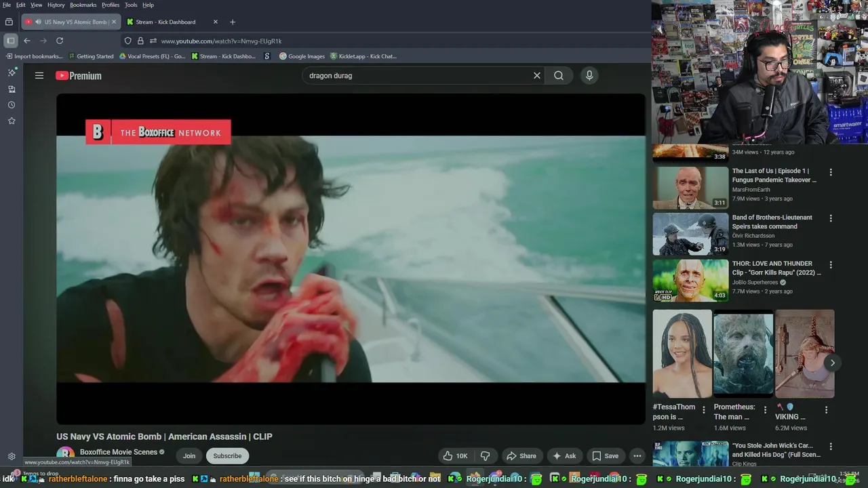Subscribe to Boxoffice Movie Scenes
Screen dimensions: 868x488
coord(227,456)
